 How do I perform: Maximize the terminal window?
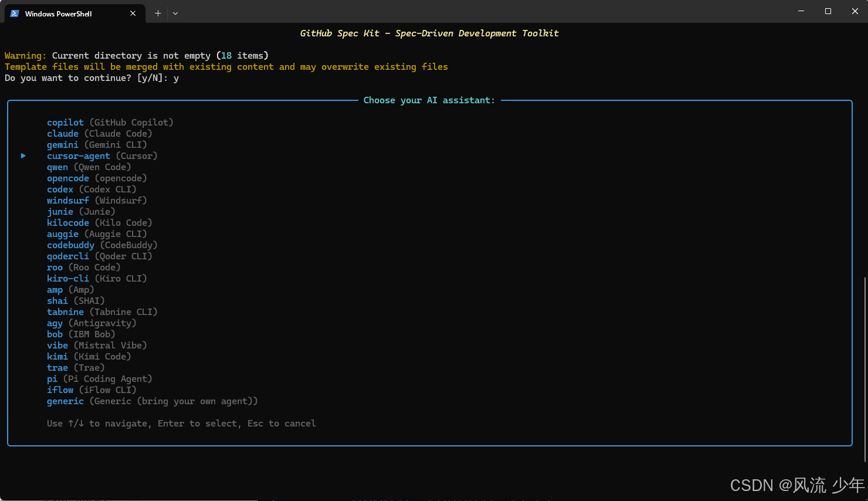(828, 11)
